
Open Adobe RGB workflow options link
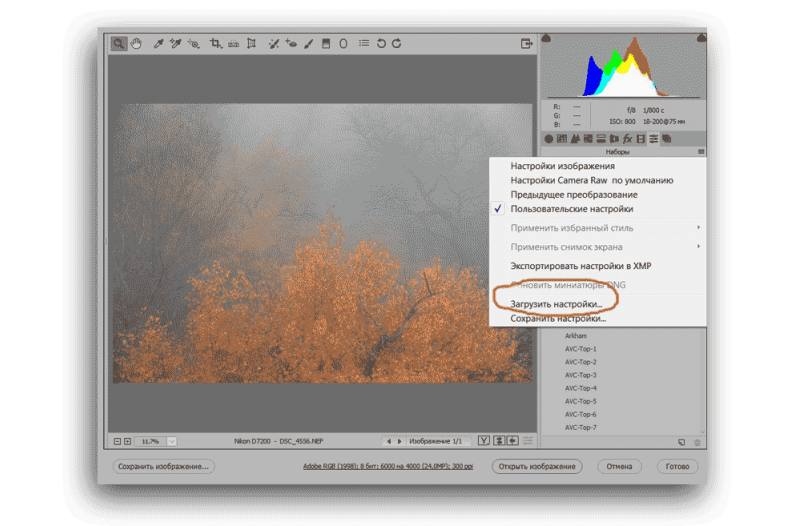pos(388,466)
